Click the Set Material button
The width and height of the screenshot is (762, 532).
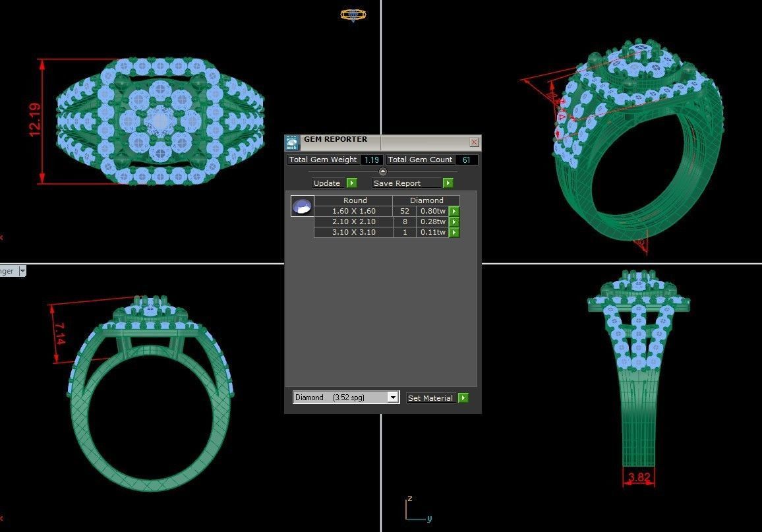(x=431, y=398)
